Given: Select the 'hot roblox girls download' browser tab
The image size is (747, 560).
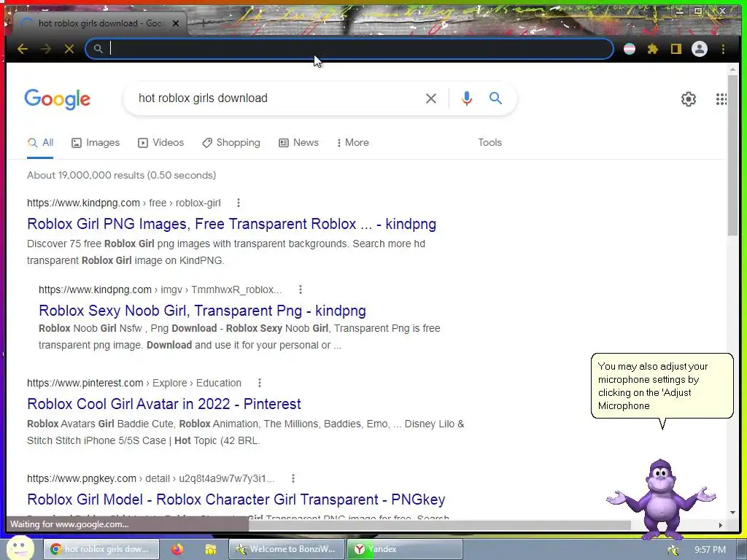Looking at the screenshot, I should [x=100, y=23].
